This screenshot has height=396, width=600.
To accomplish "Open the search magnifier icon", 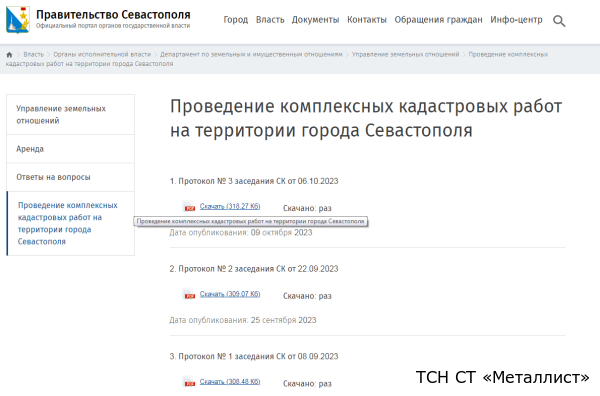I will (x=559, y=21).
